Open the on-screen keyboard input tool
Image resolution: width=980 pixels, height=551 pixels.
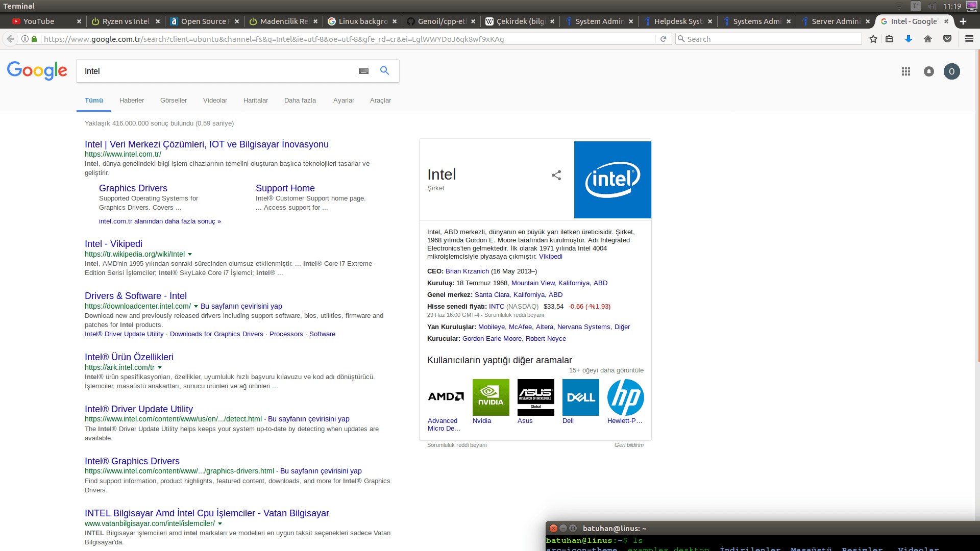pos(363,71)
